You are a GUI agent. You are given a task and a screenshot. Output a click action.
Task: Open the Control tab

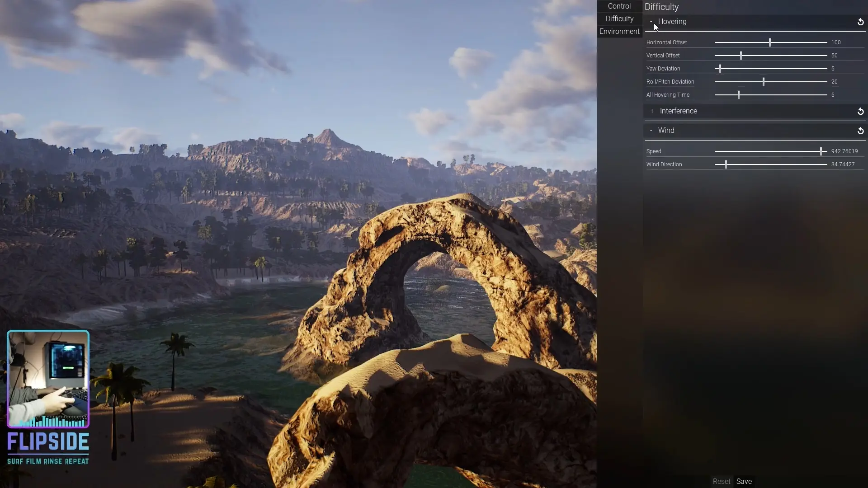pyautogui.click(x=619, y=6)
